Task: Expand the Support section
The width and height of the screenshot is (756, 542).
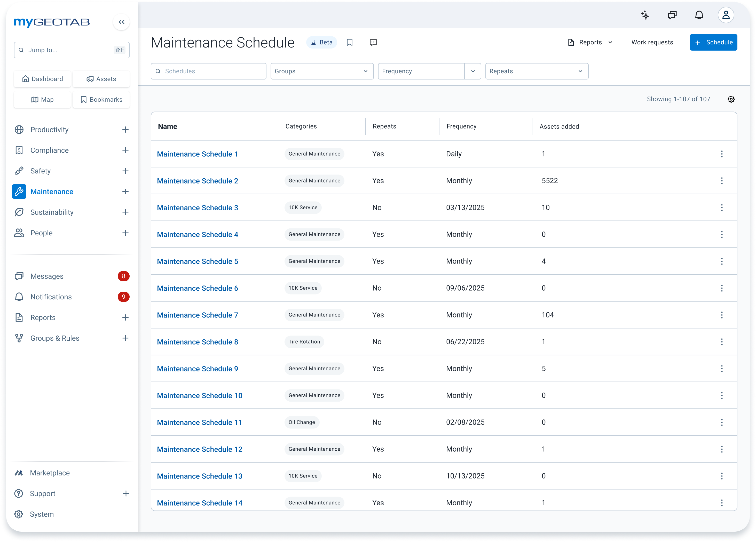Action: 126,494
